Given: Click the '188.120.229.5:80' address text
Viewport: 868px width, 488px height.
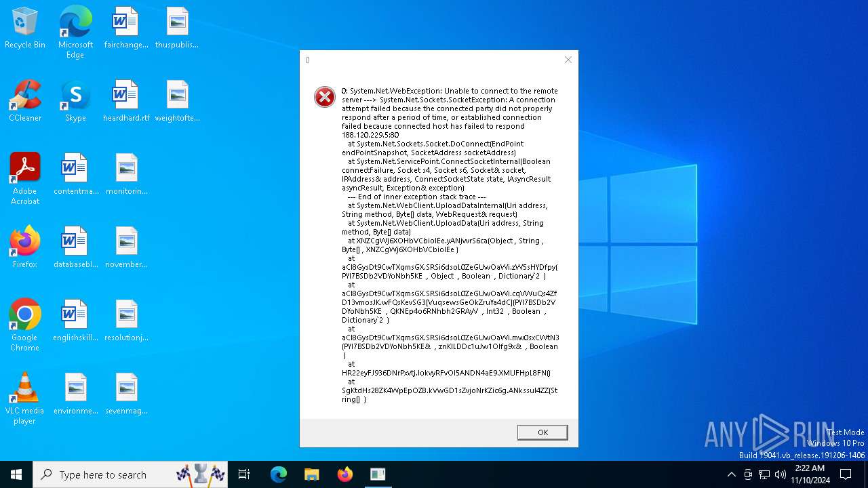Looking at the screenshot, I should (370, 135).
